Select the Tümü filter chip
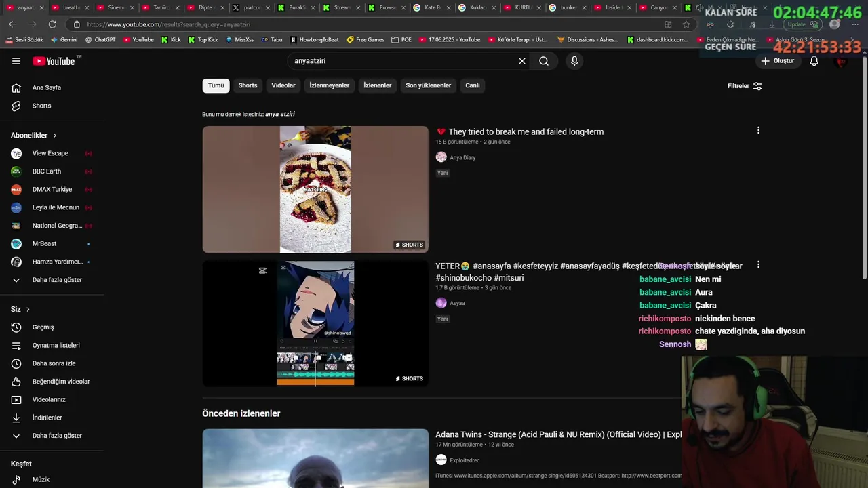The height and width of the screenshot is (488, 868). (216, 85)
